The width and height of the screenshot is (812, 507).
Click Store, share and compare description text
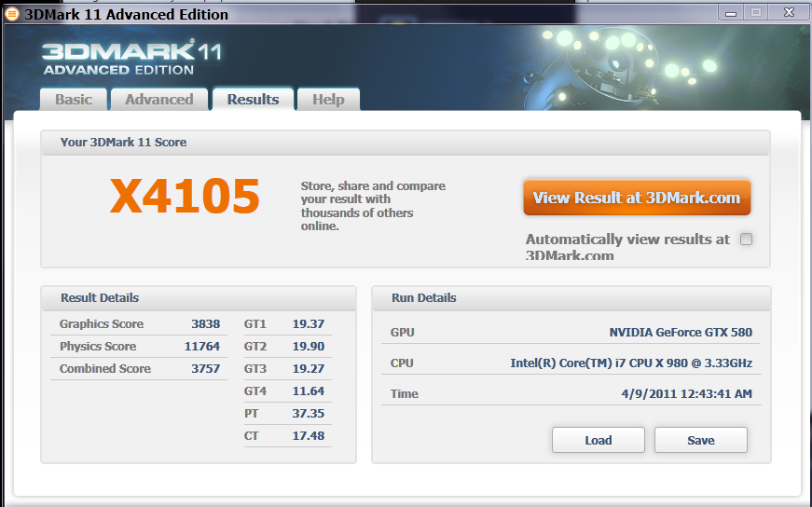point(373,206)
